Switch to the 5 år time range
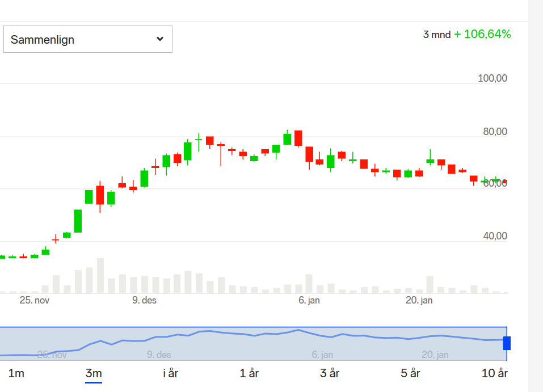 coord(410,373)
